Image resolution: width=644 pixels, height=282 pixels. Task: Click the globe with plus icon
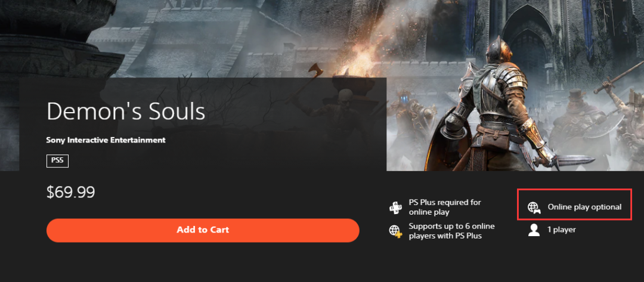tap(395, 230)
